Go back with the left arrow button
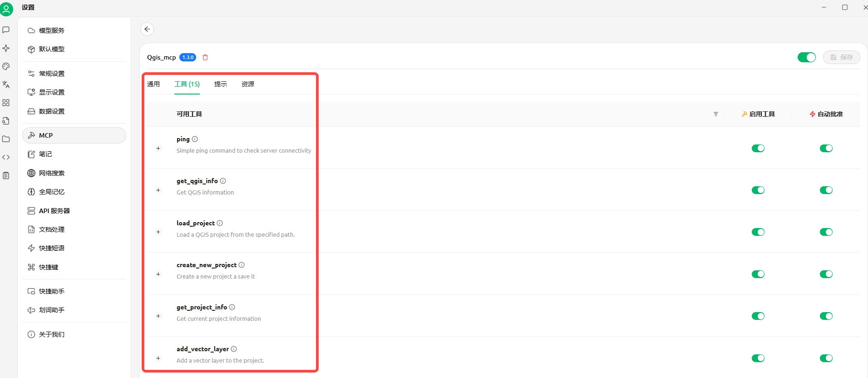Image resolution: width=868 pixels, height=378 pixels. coord(147,29)
